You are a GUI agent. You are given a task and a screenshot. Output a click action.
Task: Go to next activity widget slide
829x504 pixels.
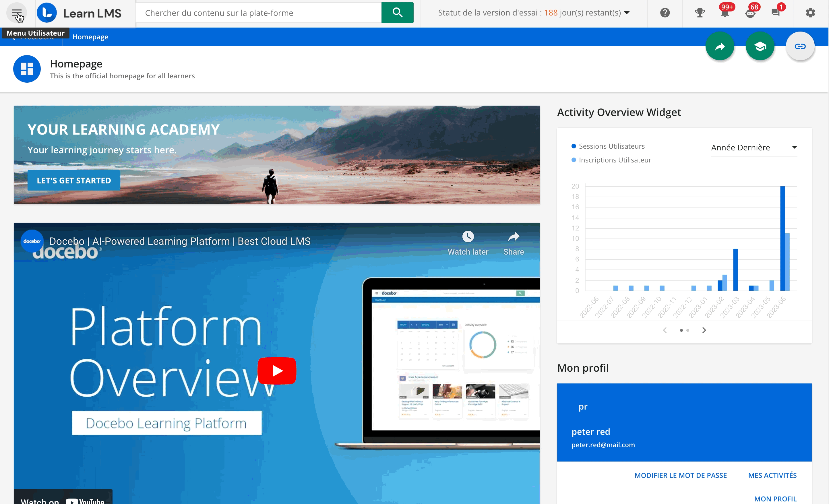(x=704, y=330)
